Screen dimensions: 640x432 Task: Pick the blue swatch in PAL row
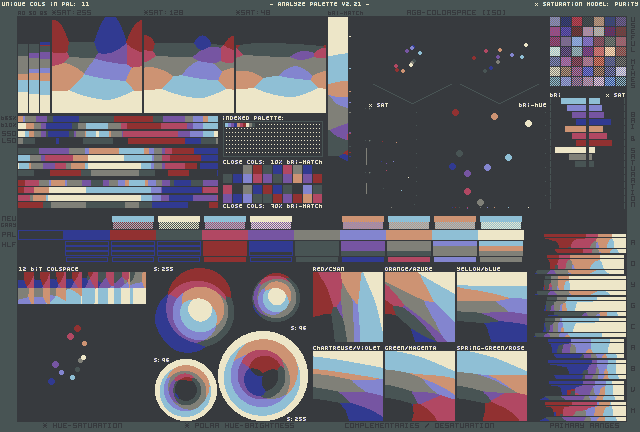[x=87, y=235]
